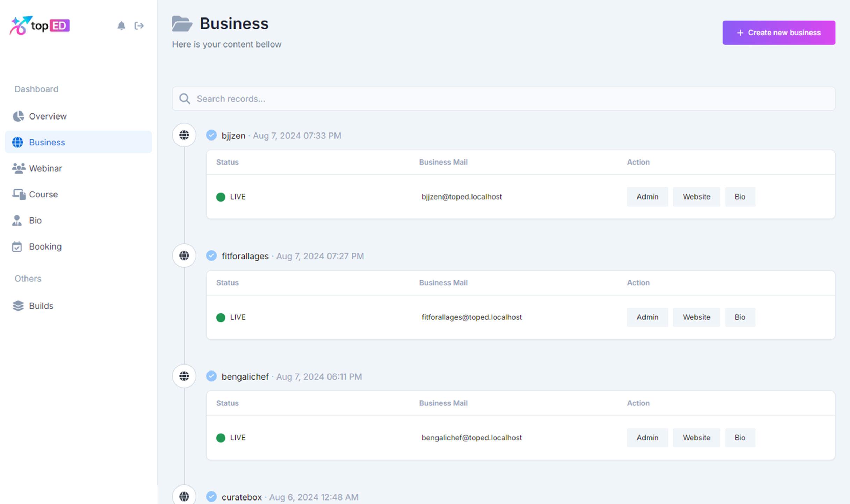This screenshot has width=850, height=504.
Task: Click the Bio person icon in sidebar
Action: point(17,221)
